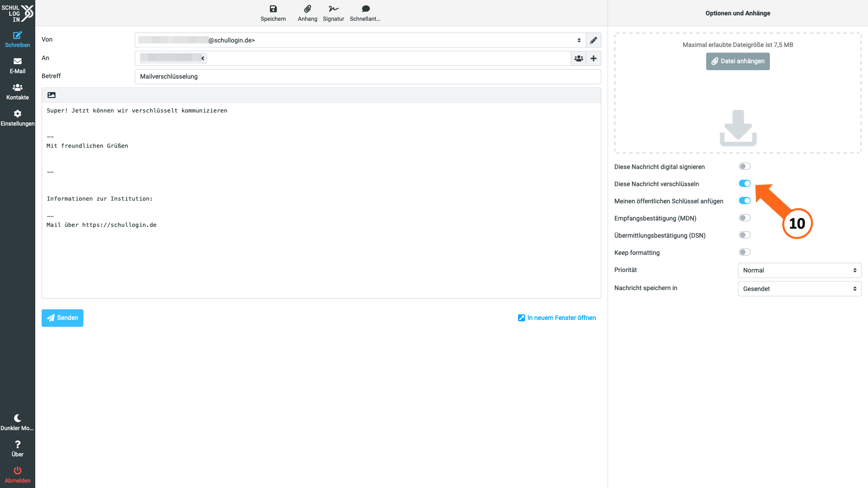The width and height of the screenshot is (868, 488).
Task: Open Kontakte in the sidebar
Action: [x=18, y=92]
